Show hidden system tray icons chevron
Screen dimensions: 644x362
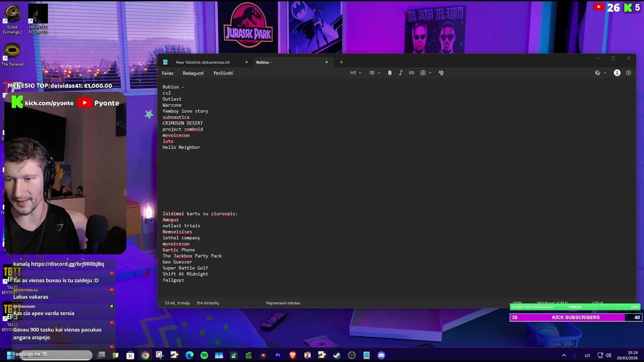point(564,355)
